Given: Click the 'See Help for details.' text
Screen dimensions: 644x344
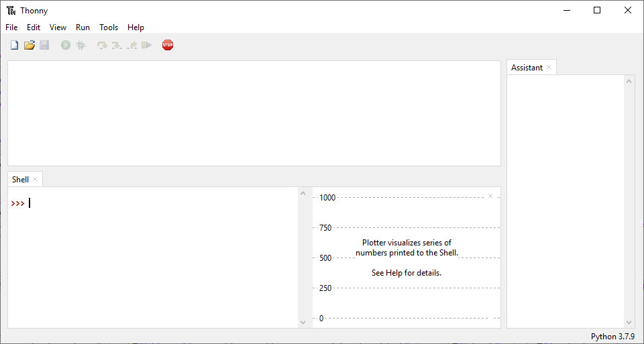Looking at the screenshot, I should [x=407, y=272].
